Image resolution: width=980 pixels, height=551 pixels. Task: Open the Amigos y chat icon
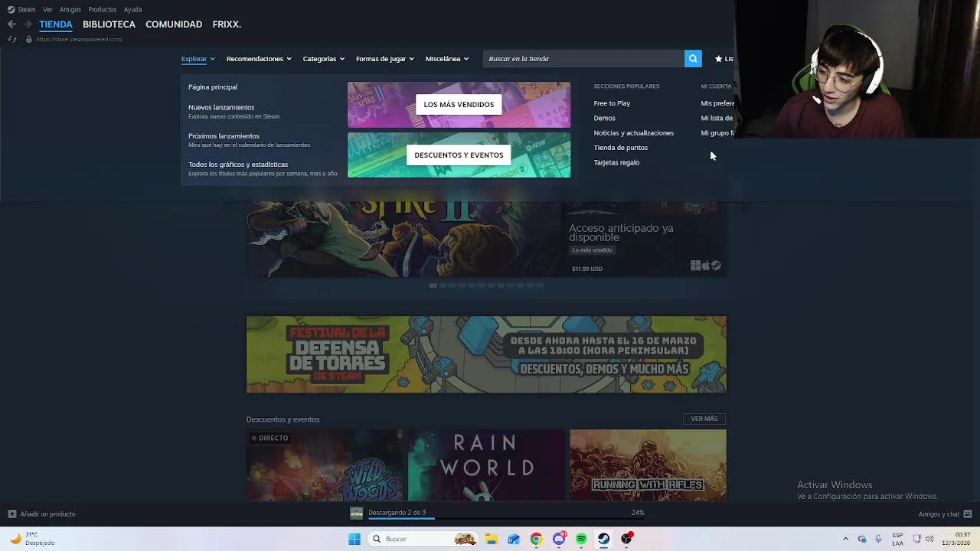968,514
